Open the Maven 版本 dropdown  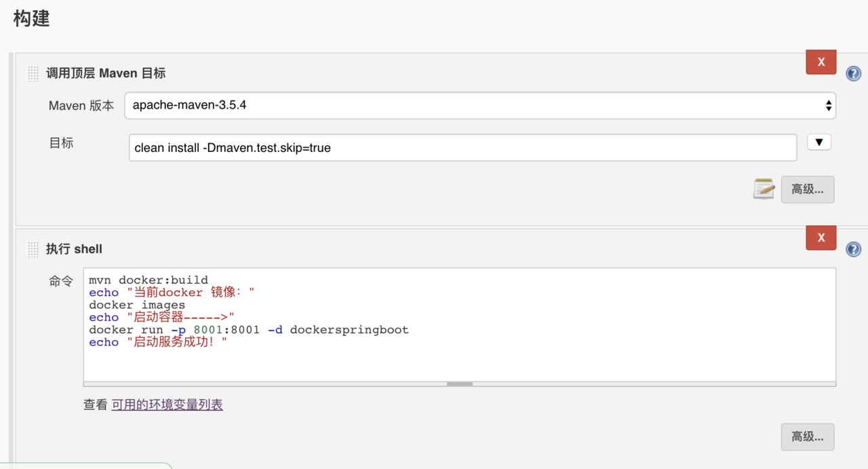[x=480, y=105]
